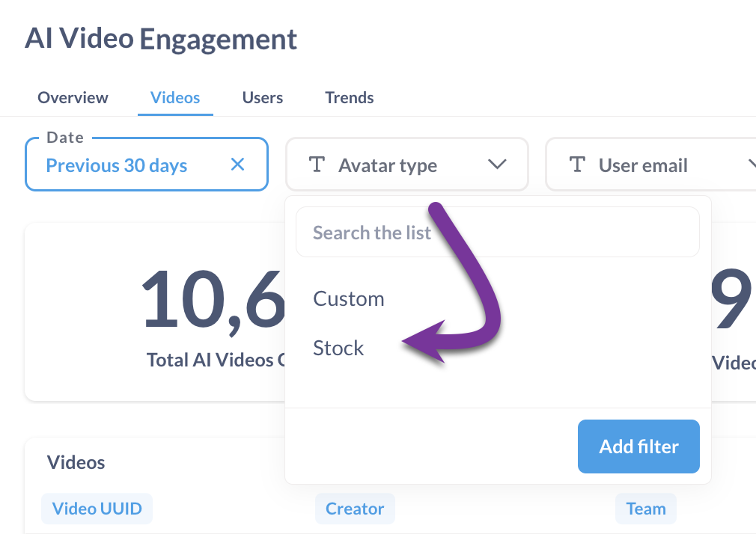Expand the Avatar type dropdown

pos(499,165)
